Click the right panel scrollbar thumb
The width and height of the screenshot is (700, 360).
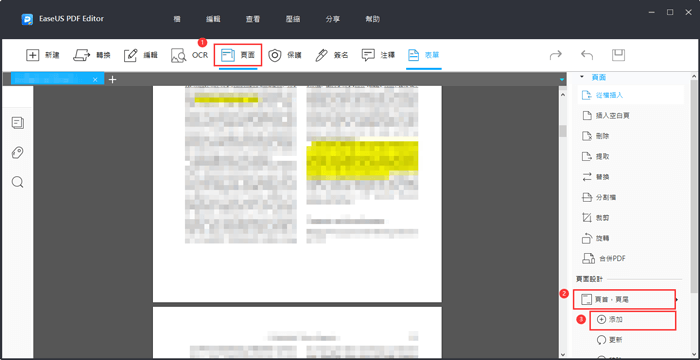(x=693, y=187)
